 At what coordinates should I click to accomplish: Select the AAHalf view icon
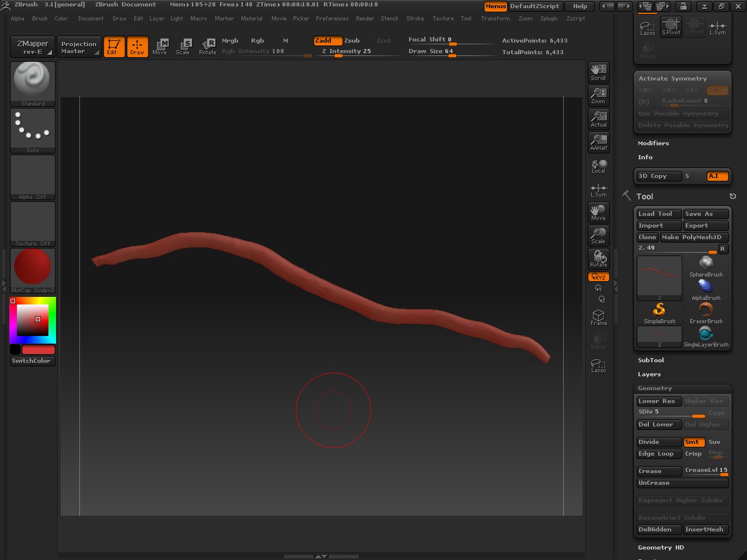[598, 142]
